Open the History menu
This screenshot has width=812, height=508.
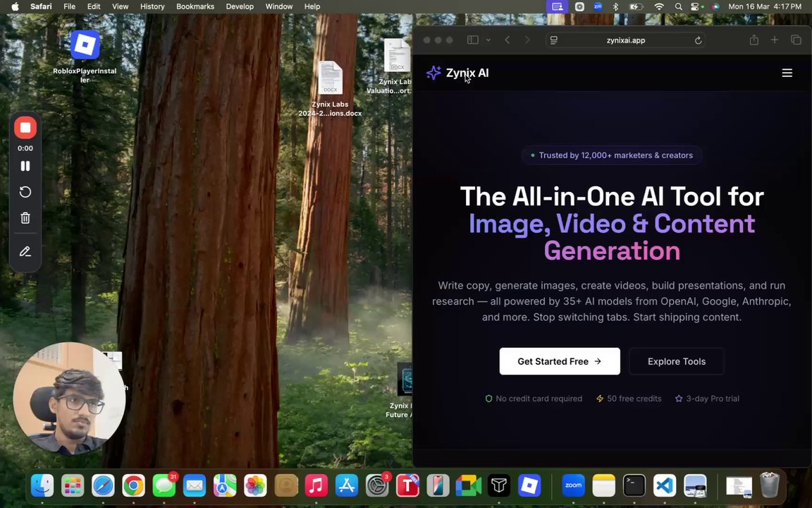point(152,6)
